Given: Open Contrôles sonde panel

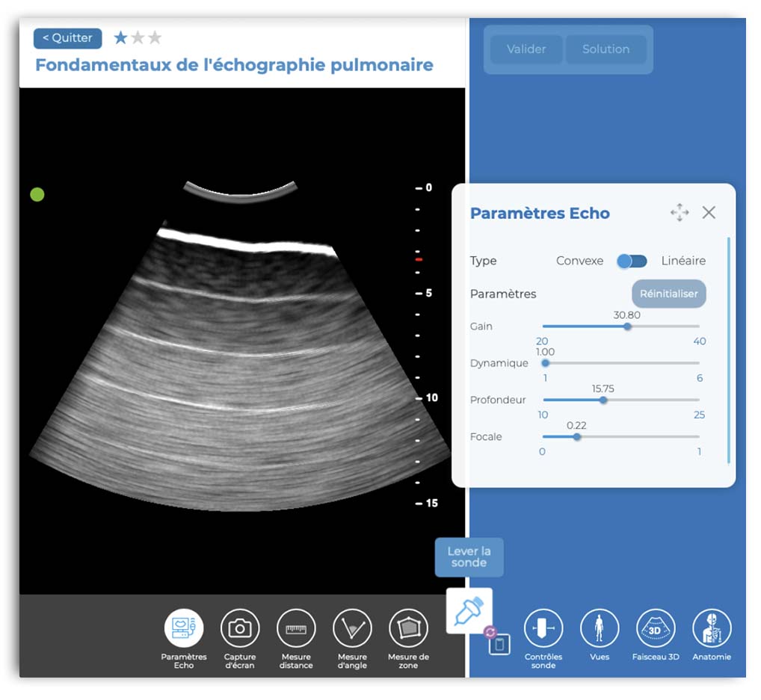Looking at the screenshot, I should (543, 628).
